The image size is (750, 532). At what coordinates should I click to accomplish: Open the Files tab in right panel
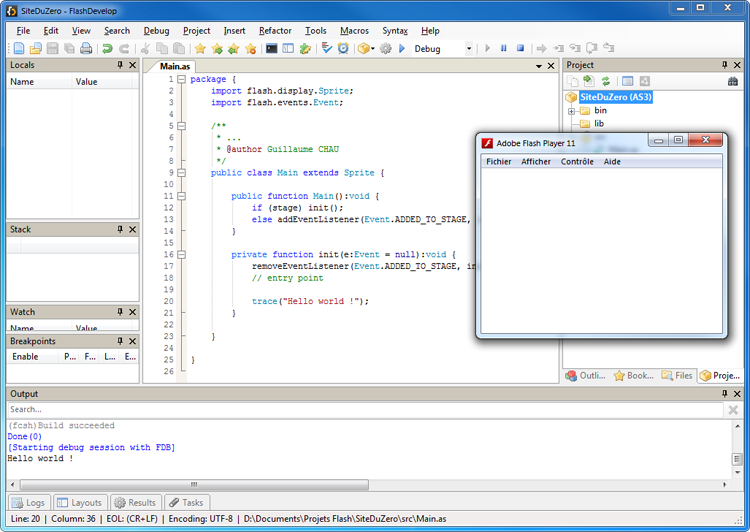click(x=677, y=376)
